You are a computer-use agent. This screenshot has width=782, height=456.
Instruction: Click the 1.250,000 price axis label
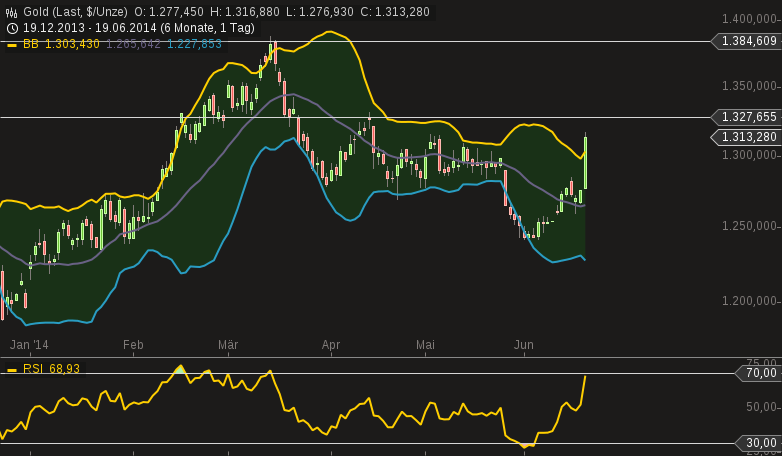point(750,227)
